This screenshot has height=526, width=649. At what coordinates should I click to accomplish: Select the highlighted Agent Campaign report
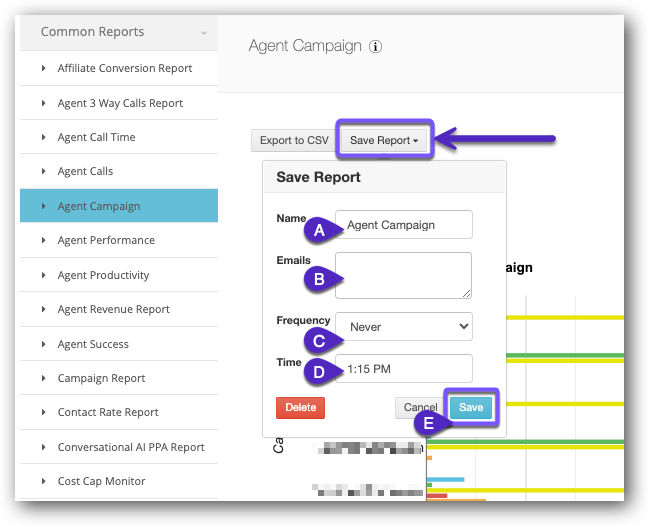pyautogui.click(x=119, y=206)
